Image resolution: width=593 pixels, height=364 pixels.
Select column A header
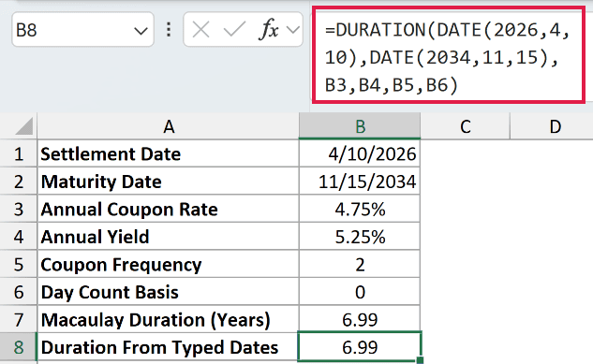169,126
